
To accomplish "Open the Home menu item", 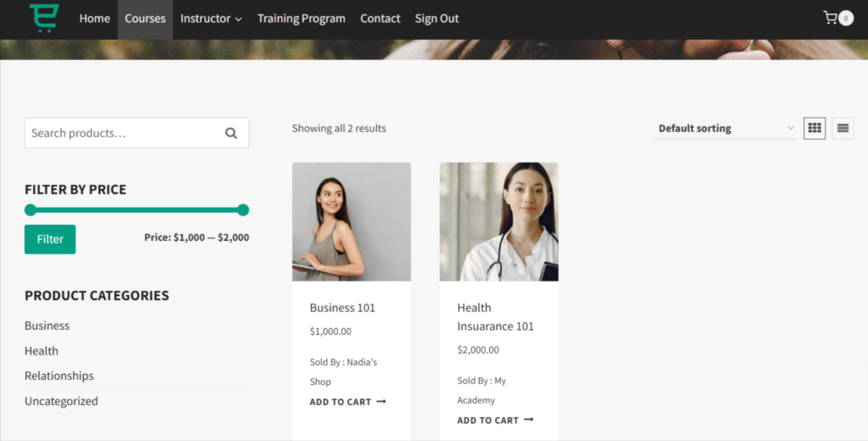I will (x=95, y=19).
